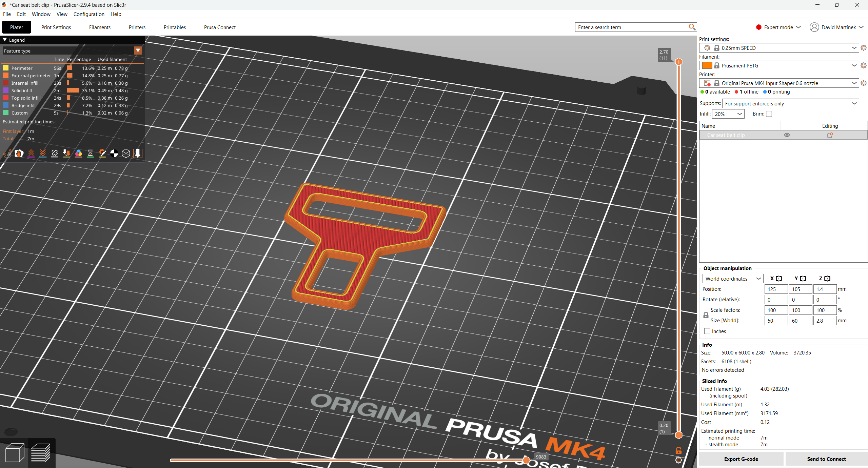Click Send to Connect button
868x468 pixels.
[826, 459]
